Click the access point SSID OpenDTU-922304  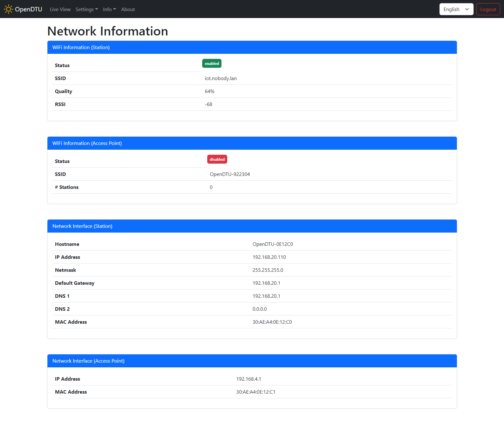click(230, 174)
